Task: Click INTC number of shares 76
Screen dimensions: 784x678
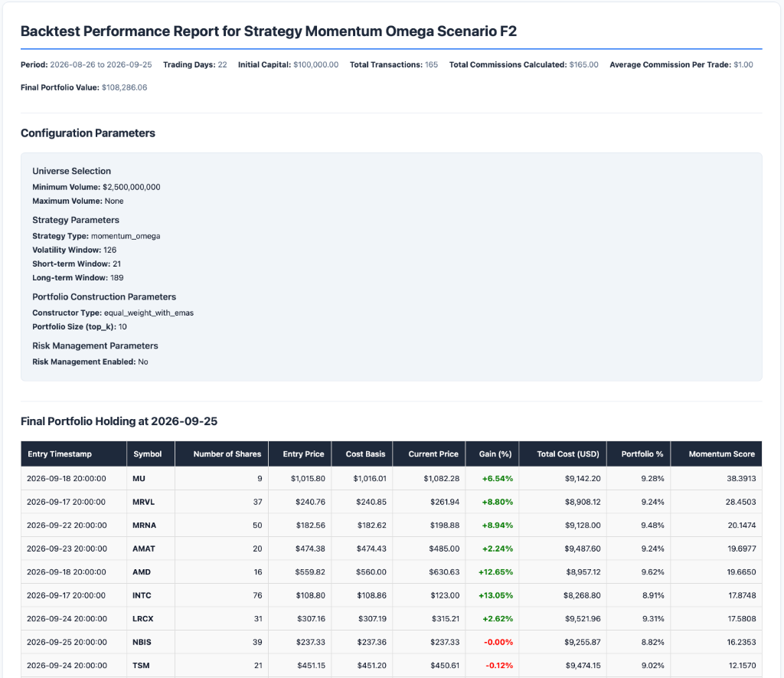Action: coord(221,595)
